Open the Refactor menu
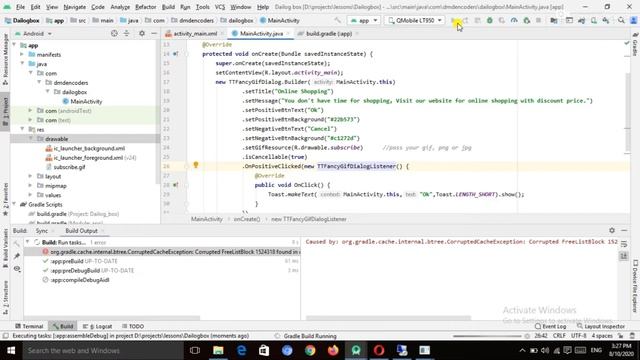The width and height of the screenshot is (640, 360). coord(145,7)
